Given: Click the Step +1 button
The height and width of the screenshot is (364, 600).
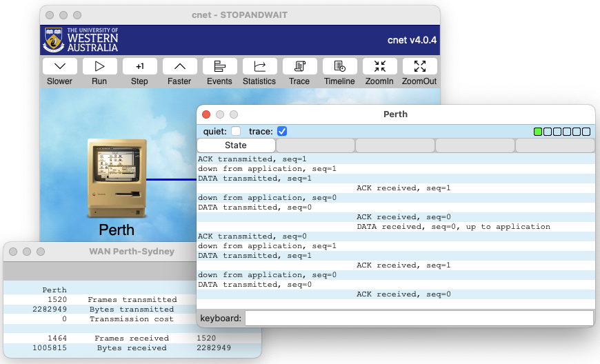Looking at the screenshot, I should click(x=140, y=66).
